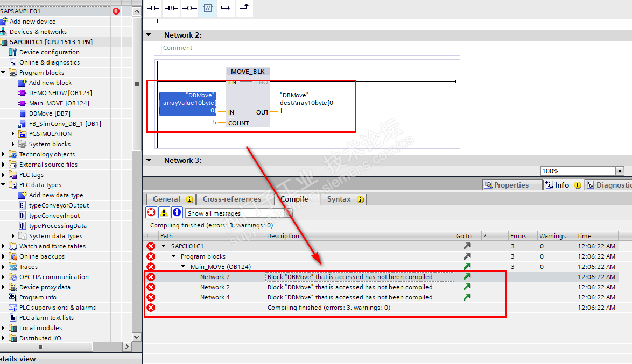The width and height of the screenshot is (632, 364).
Task: Open DBMove [DB7] data block
Action: coord(50,113)
